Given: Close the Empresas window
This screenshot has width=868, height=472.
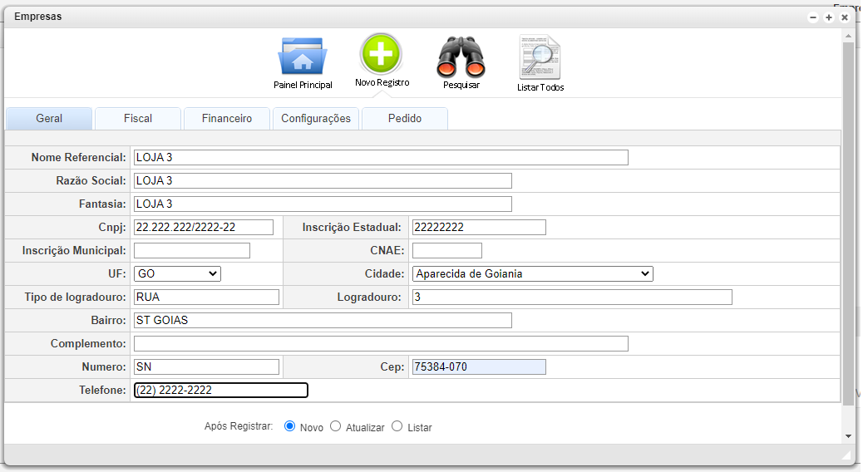Looking at the screenshot, I should pos(845,17).
